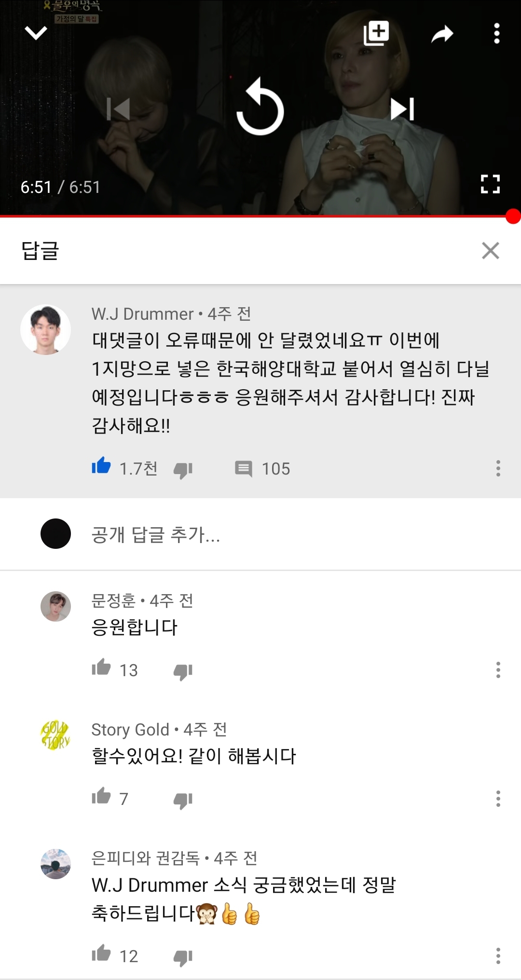The image size is (521, 980).
Task: Toggle like on W.J Drummer's comment
Action: (101, 467)
